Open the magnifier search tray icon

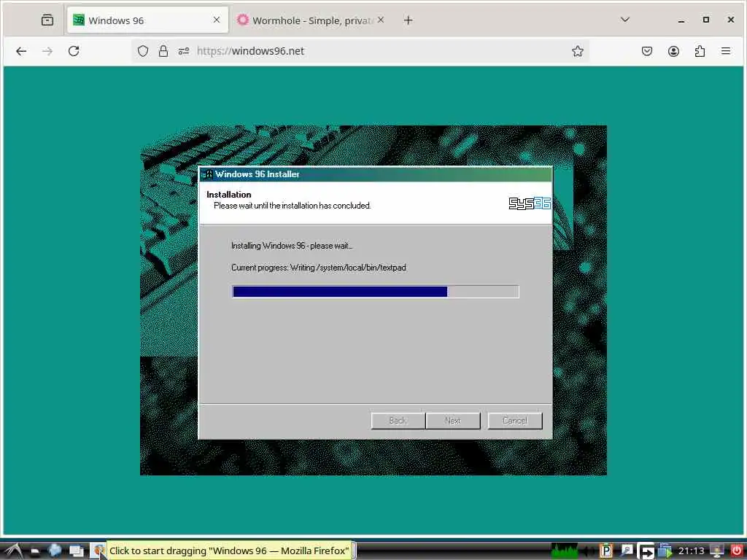(627, 551)
